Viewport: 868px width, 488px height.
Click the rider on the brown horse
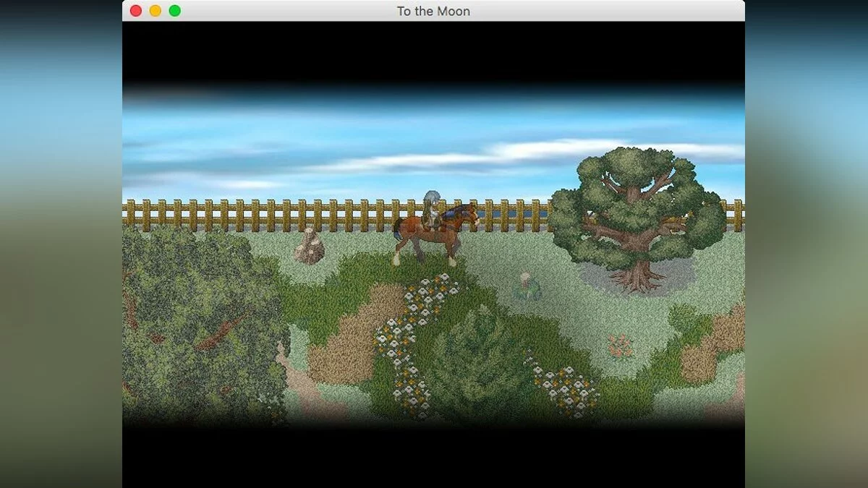[432, 210]
